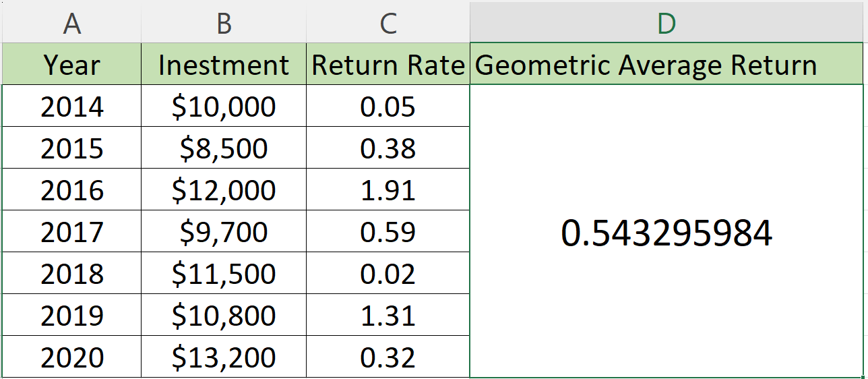This screenshot has height=379, width=868.
Task: Select the 0.32 return rate cell
Action: [388, 357]
